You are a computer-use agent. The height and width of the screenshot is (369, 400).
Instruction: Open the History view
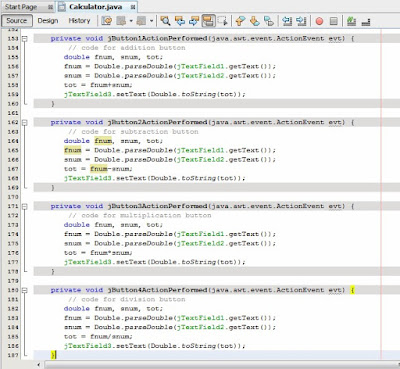(79, 21)
